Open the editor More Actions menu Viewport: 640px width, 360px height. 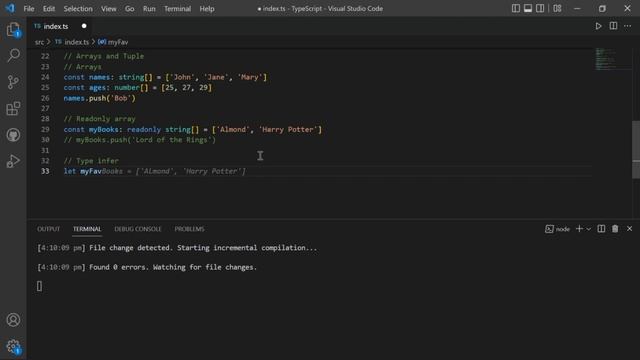coord(627,26)
